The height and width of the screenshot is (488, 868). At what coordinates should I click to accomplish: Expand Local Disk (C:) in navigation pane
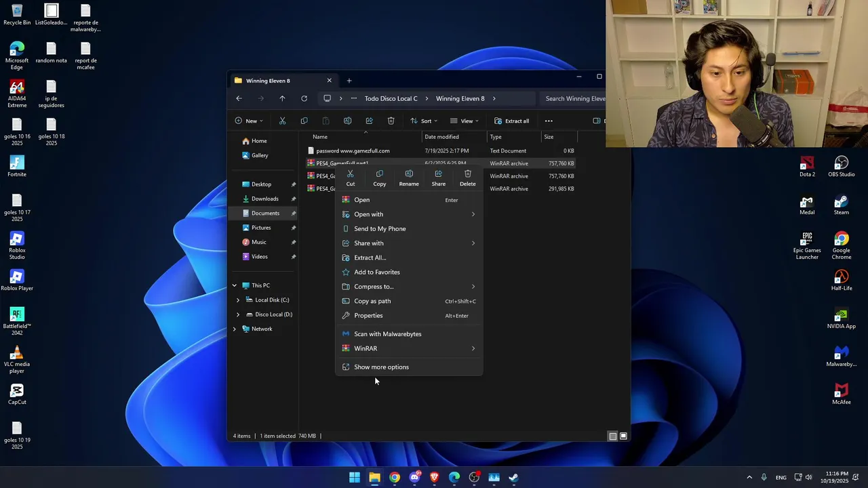(238, 300)
